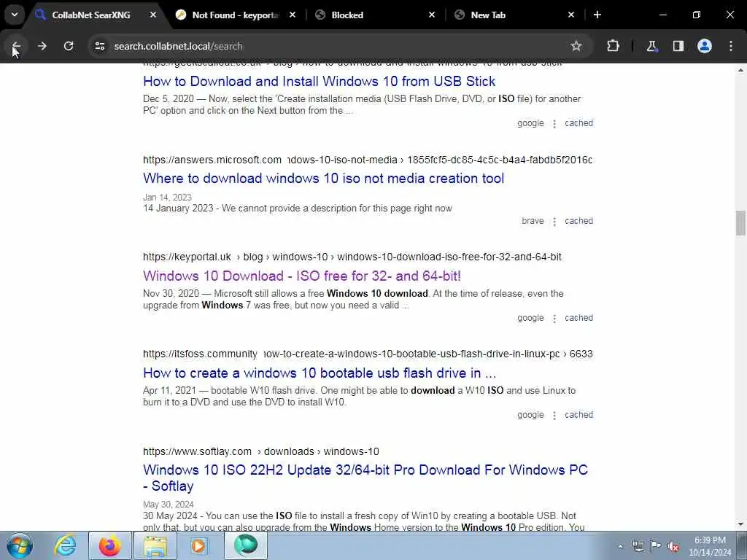Bookmark this page with the star icon
Screen dimensions: 747x560
point(576,46)
